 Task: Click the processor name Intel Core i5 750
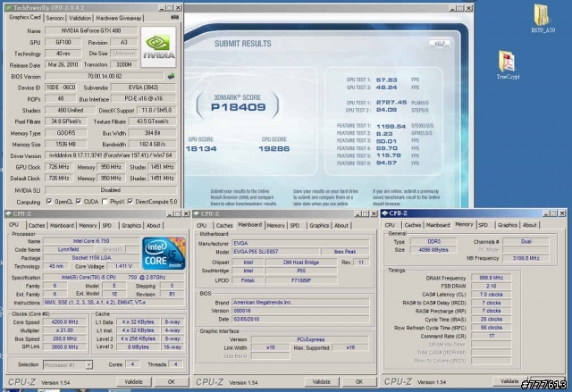pyautogui.click(x=91, y=241)
